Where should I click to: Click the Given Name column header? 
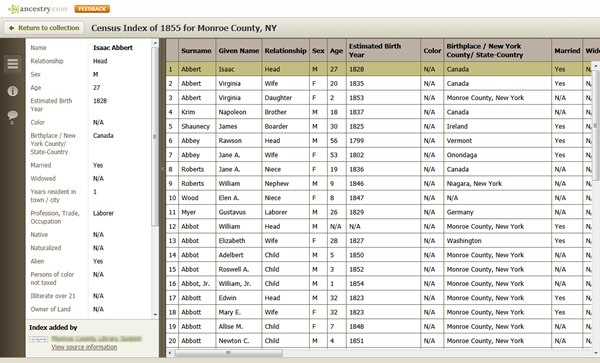click(239, 50)
